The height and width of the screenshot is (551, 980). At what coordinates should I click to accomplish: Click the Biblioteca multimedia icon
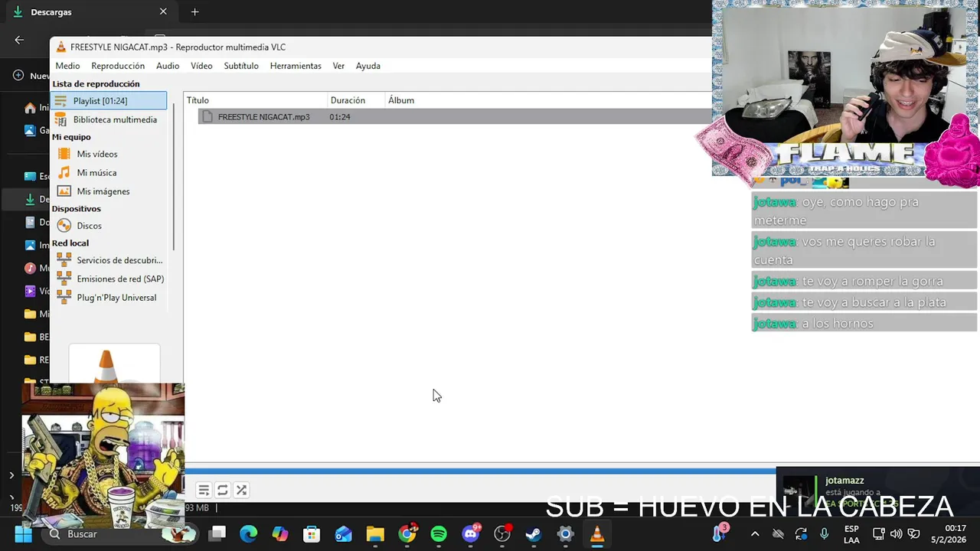click(x=60, y=119)
